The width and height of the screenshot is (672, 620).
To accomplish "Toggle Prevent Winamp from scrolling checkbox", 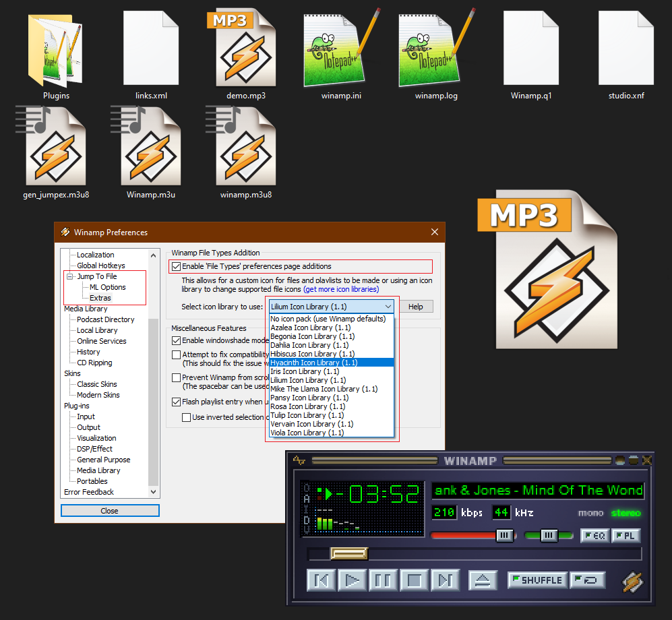I will pos(176,377).
